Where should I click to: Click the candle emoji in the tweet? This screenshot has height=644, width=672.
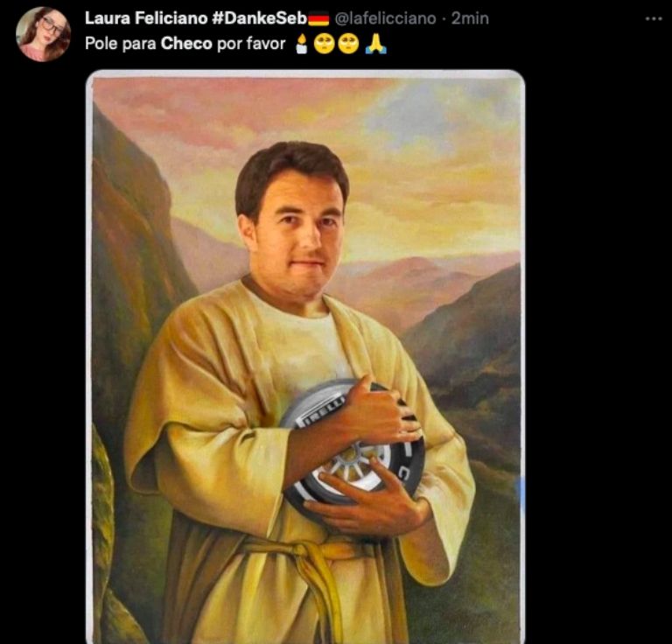pos(302,45)
